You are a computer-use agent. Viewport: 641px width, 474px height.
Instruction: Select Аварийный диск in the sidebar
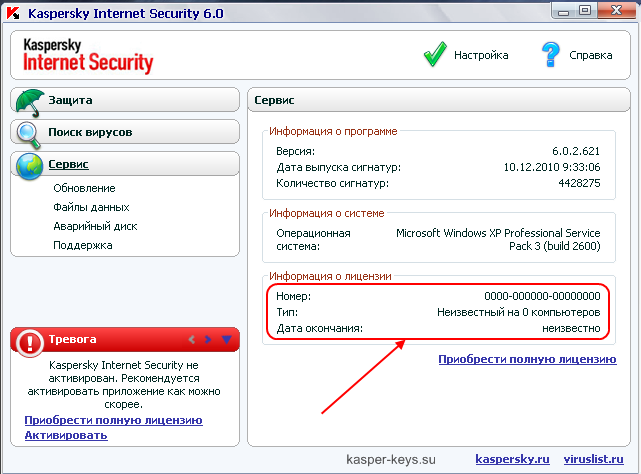pos(95,226)
